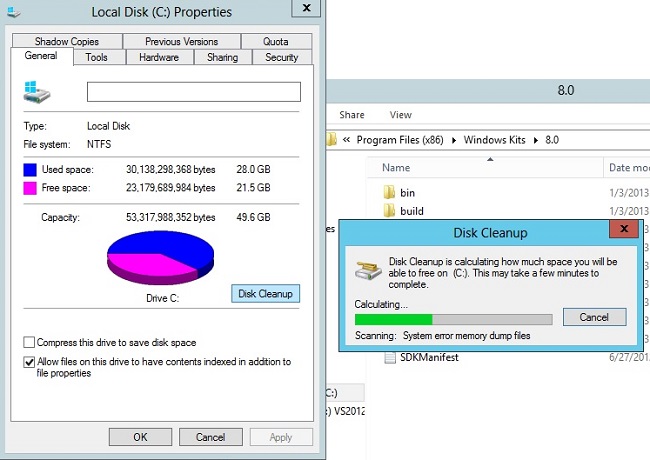Open the Security tab
This screenshot has height=460, width=650.
pos(282,57)
